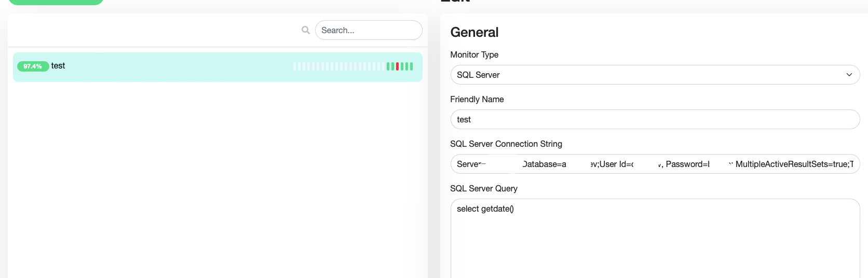Click the Friendly Name label
868x278 pixels.
click(x=477, y=99)
